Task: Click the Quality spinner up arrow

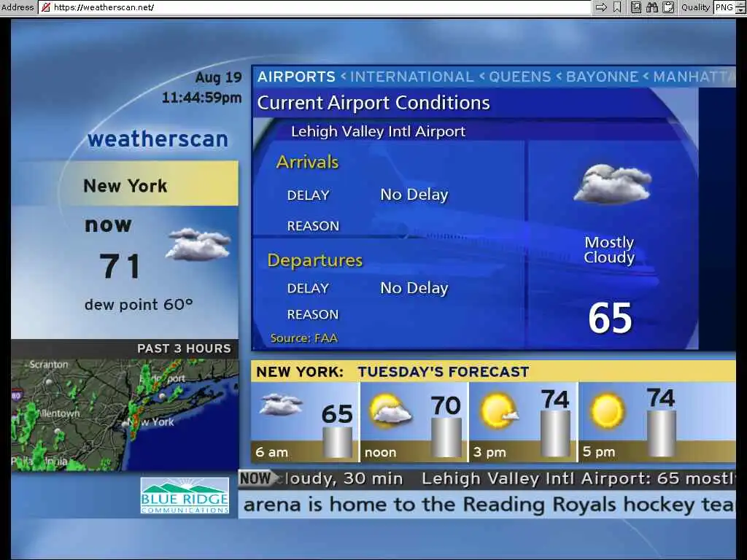Action: [x=741, y=4]
